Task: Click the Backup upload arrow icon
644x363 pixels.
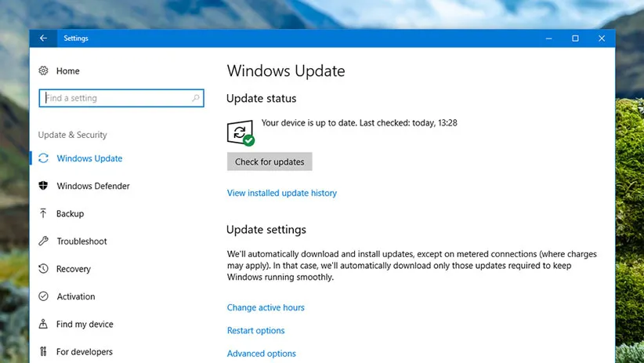Action: [x=44, y=213]
